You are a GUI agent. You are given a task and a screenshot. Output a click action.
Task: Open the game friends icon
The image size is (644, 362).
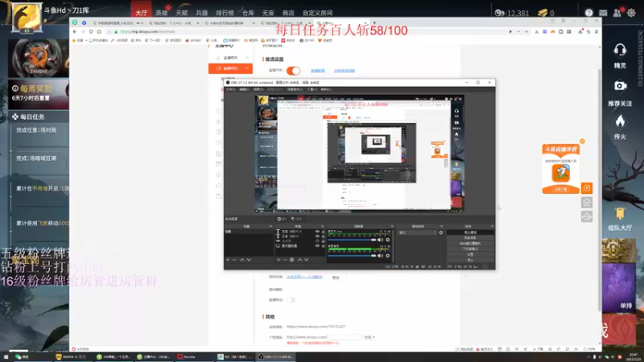(x=617, y=13)
